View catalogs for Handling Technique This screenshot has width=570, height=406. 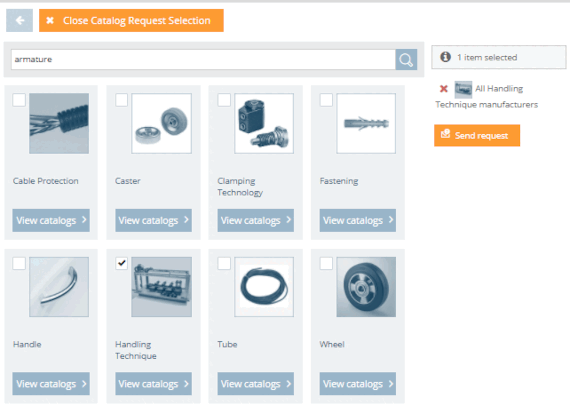(153, 383)
